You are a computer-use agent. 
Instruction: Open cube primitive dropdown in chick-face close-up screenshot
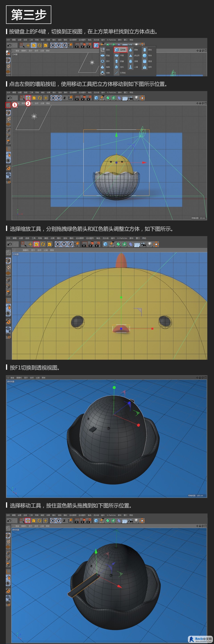point(105,244)
